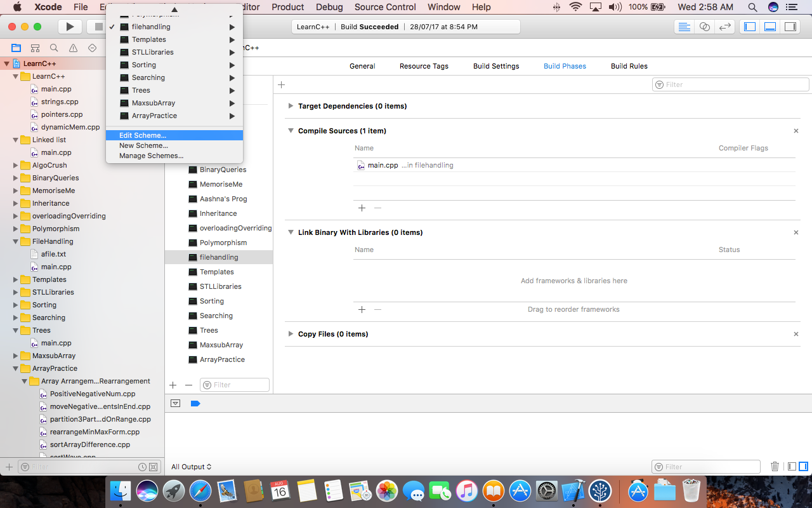Add a framework to Link Binary section
Screen dimensions: 812x508
[x=362, y=309]
